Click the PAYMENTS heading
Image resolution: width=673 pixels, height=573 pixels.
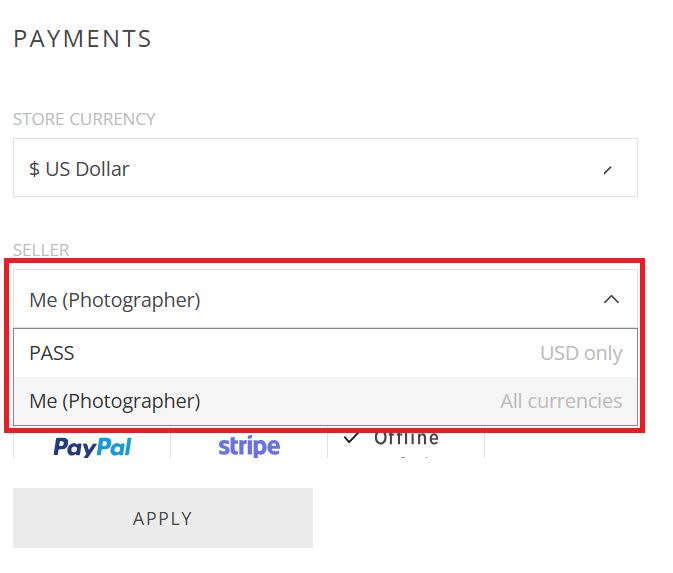click(82, 39)
